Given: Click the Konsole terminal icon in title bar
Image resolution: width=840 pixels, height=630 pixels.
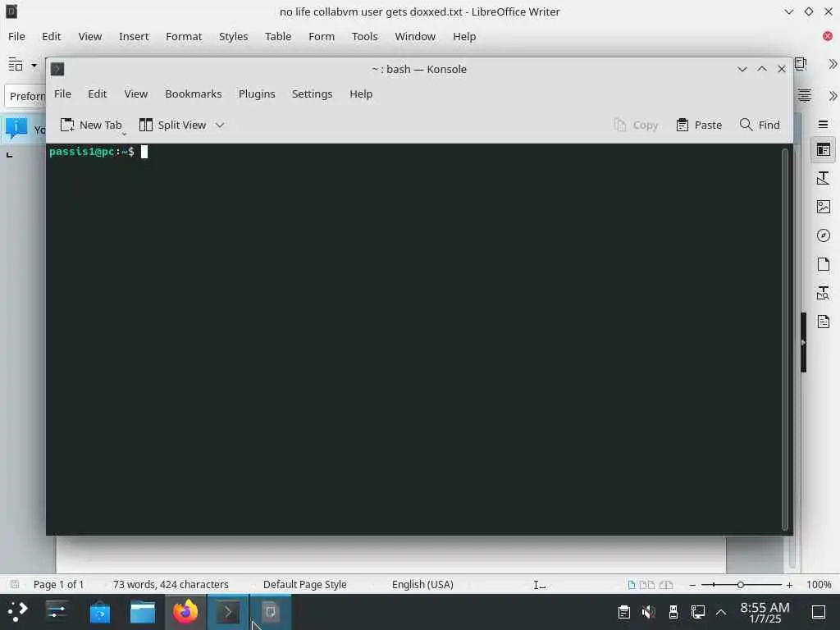Looking at the screenshot, I should (x=57, y=69).
